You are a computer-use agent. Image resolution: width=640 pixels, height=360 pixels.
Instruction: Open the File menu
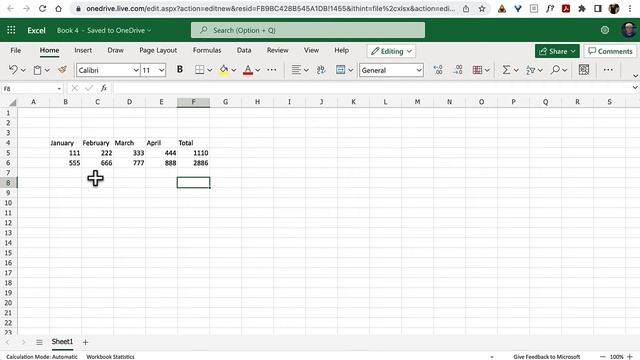point(16,50)
